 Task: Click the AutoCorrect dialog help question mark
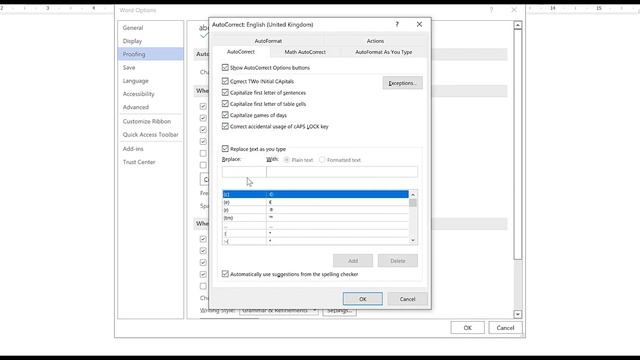[x=397, y=24]
